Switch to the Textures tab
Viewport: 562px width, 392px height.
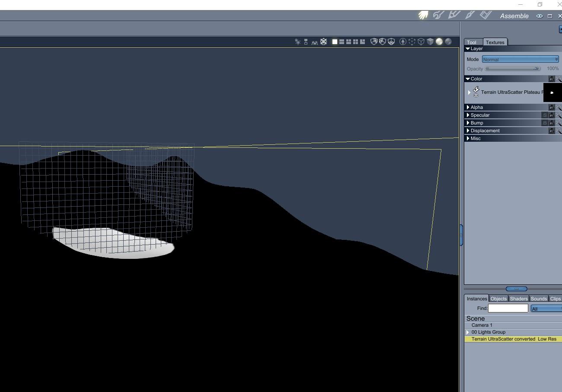(x=495, y=42)
